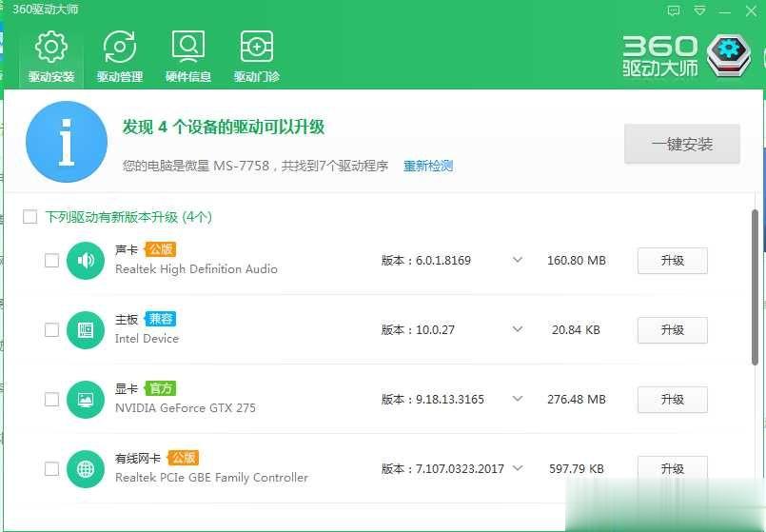
Task: Click the Intel Device name text
Action: 147,339
